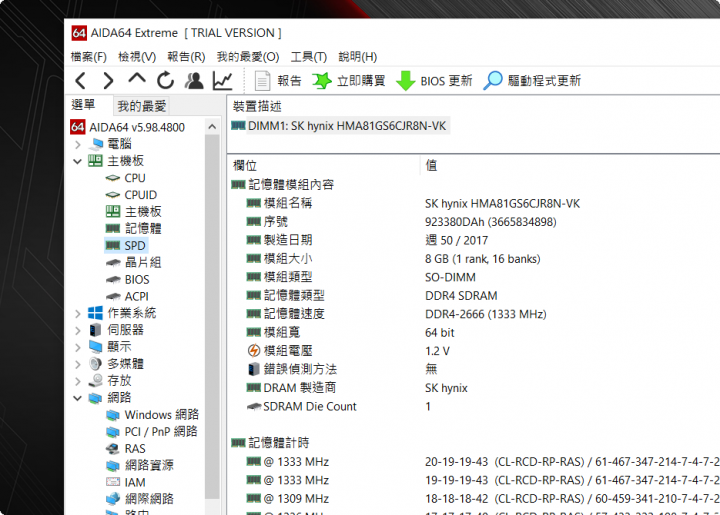
Task: Expand the 作業系統 tree node
Action: pos(78,313)
